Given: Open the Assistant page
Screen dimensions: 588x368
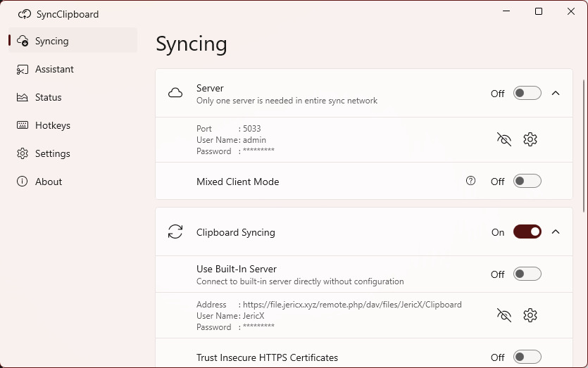Looking at the screenshot, I should tap(73, 69).
